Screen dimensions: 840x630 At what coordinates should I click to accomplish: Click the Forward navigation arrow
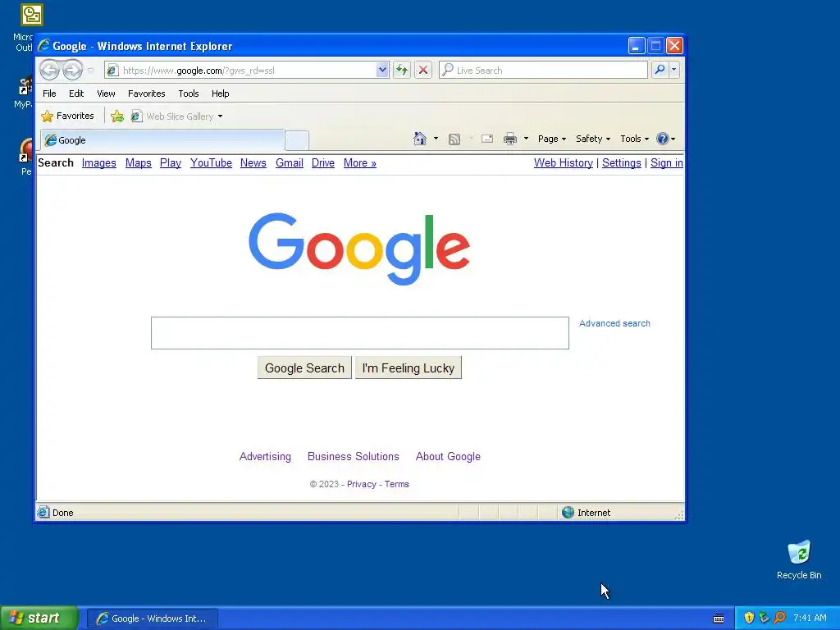[x=72, y=70]
